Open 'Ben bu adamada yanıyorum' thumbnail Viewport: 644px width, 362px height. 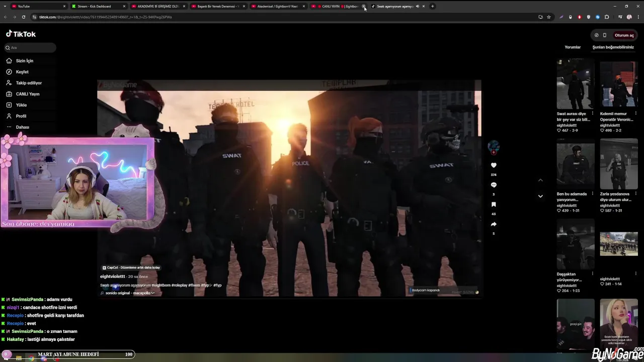click(x=576, y=164)
